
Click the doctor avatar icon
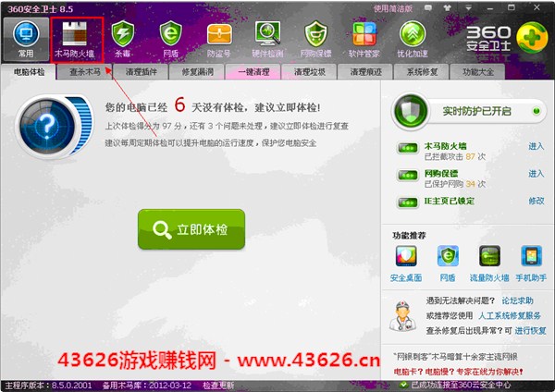coord(402,316)
